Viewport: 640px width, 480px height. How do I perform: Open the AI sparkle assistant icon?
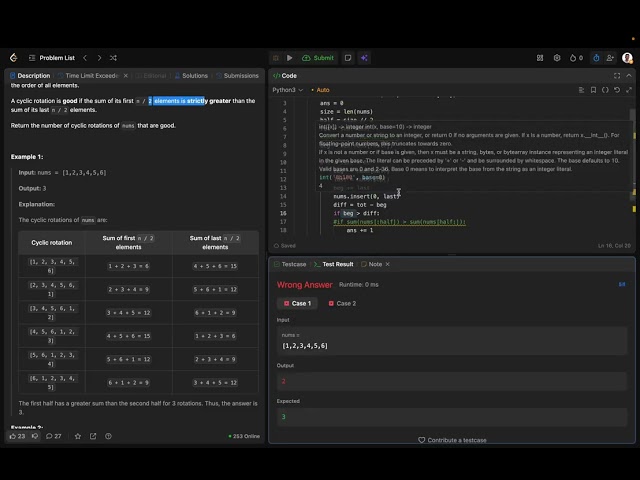(364, 58)
